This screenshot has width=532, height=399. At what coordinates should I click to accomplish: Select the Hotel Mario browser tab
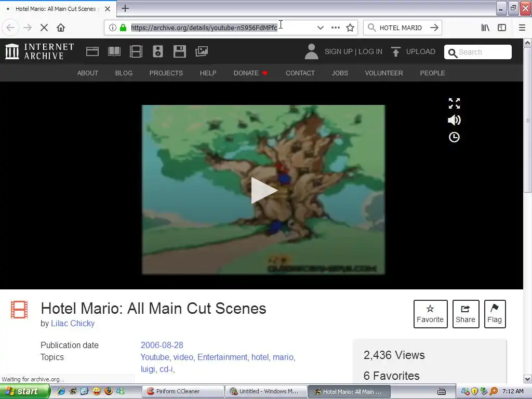58,9
